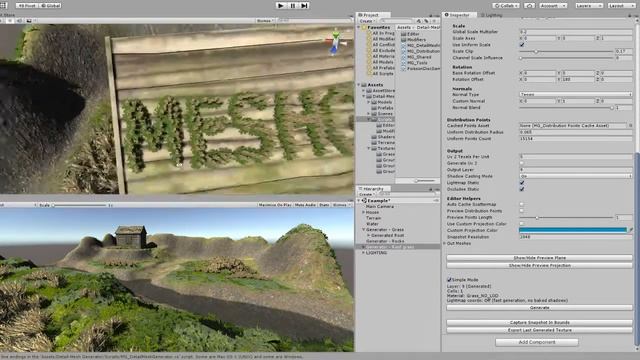The height and width of the screenshot is (360, 640).
Task: Click the Favorites star folder icon
Action: [x=364, y=27]
